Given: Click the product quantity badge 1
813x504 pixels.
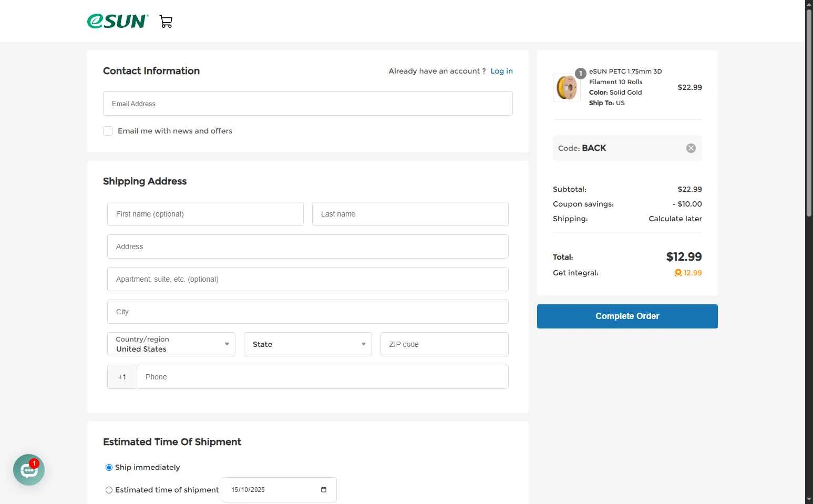Looking at the screenshot, I should (x=580, y=74).
